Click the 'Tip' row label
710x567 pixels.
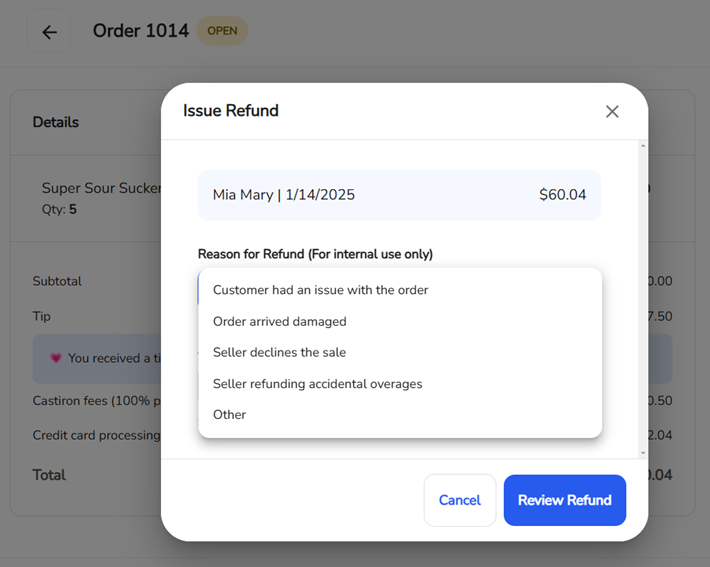(x=41, y=316)
